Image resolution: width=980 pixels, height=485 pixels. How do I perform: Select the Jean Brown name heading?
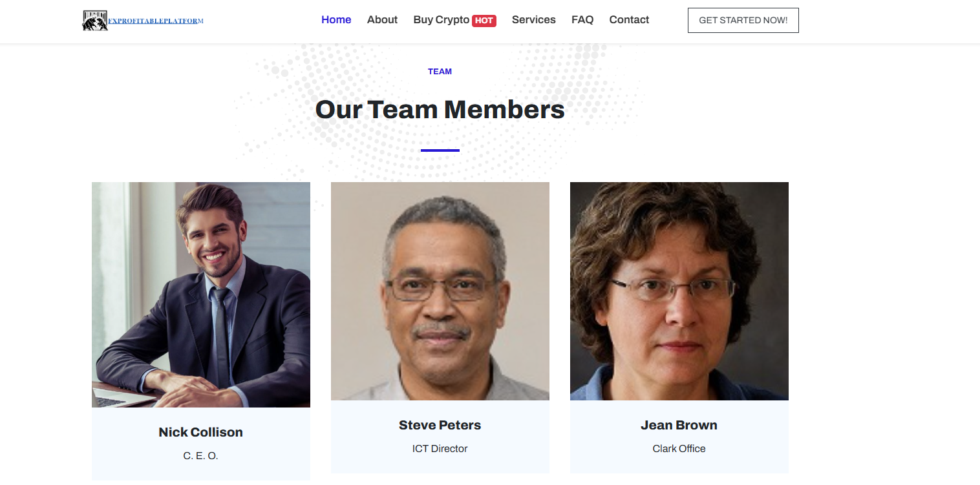point(679,425)
